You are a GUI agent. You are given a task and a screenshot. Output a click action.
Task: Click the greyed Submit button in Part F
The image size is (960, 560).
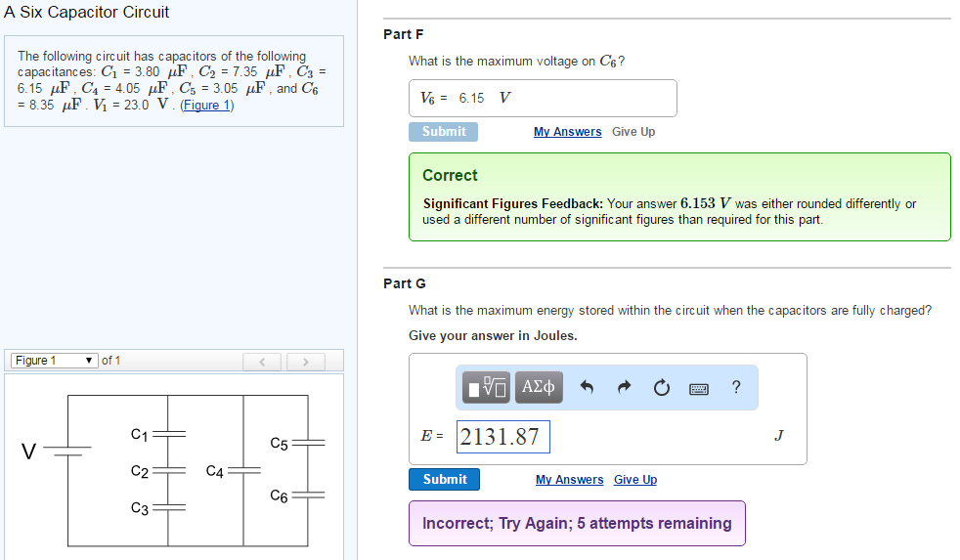(444, 132)
